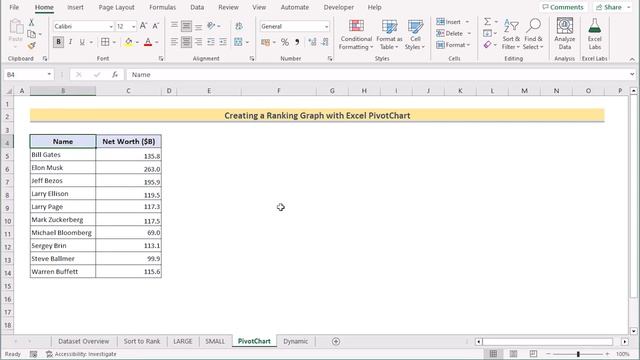Open the Fill Color dropdown arrow
The height and width of the screenshot is (360, 640).
pyautogui.click(x=137, y=42)
